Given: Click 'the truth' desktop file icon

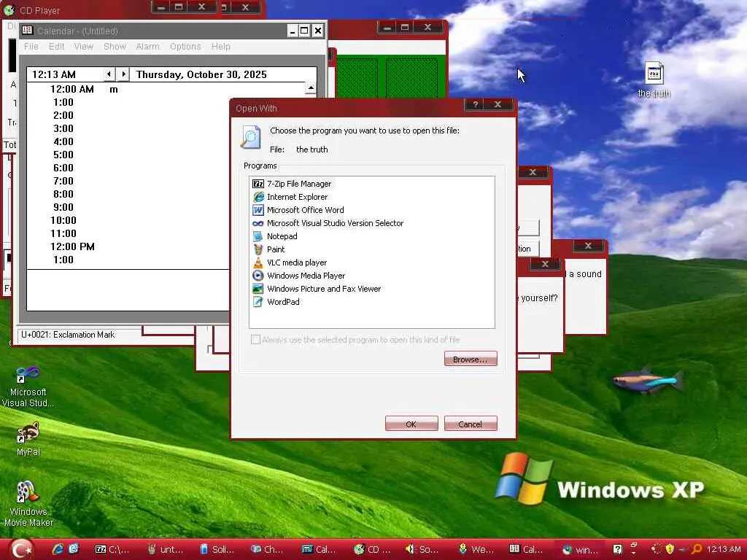Looking at the screenshot, I should tap(654, 80).
